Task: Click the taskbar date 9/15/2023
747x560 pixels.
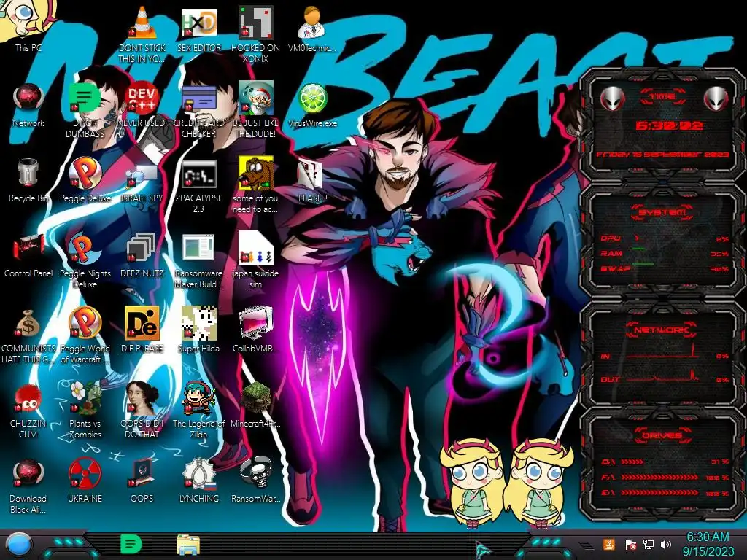Action: pyautogui.click(x=708, y=551)
